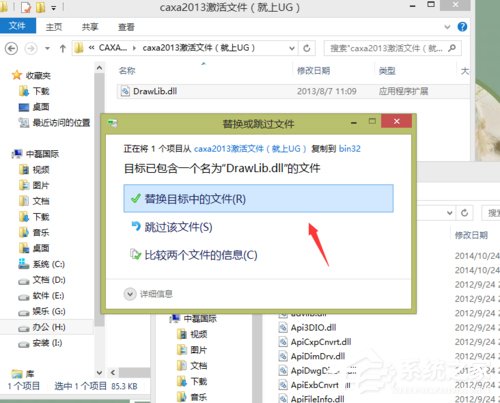Open 图片 in back window sidebar
The width and height of the screenshot is (500, 403).
(x=192, y=350)
